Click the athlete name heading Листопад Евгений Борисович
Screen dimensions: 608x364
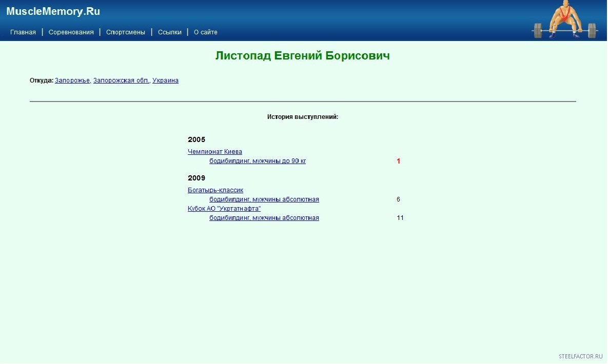(303, 56)
